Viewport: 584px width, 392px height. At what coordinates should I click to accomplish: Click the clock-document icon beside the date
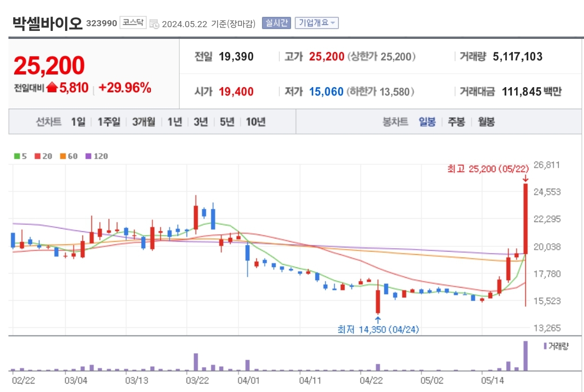pos(154,24)
